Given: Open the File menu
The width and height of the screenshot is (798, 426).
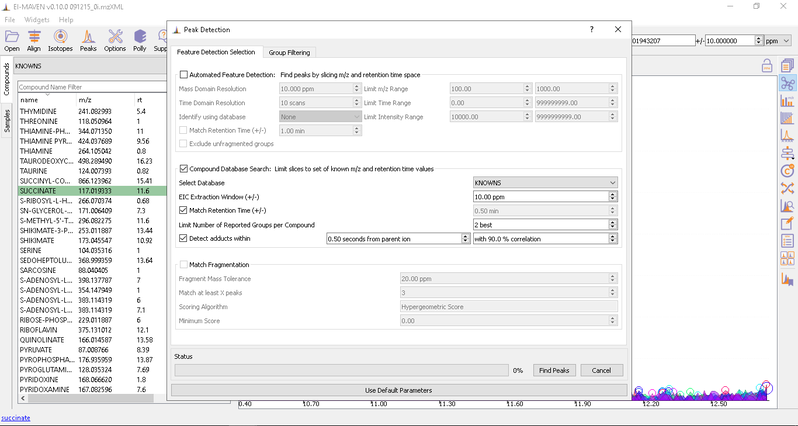Looking at the screenshot, I should 10,20.
